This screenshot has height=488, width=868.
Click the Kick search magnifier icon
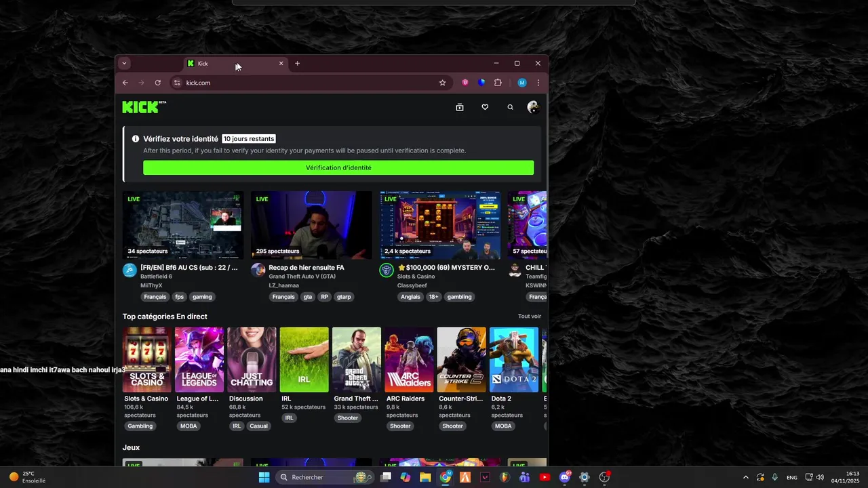(x=510, y=107)
